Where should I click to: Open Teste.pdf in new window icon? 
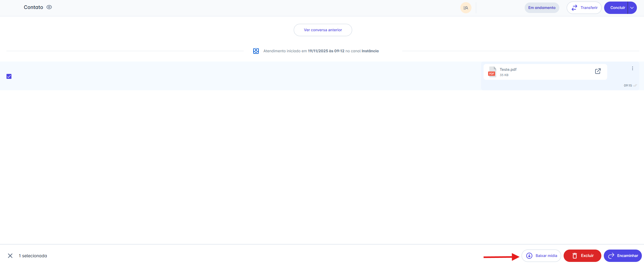(x=598, y=71)
